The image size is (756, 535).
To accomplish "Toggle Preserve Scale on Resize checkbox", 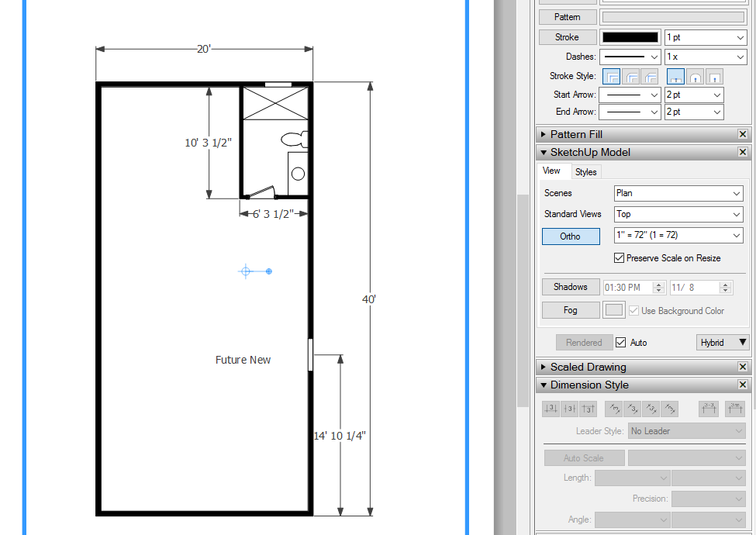I will [x=619, y=258].
